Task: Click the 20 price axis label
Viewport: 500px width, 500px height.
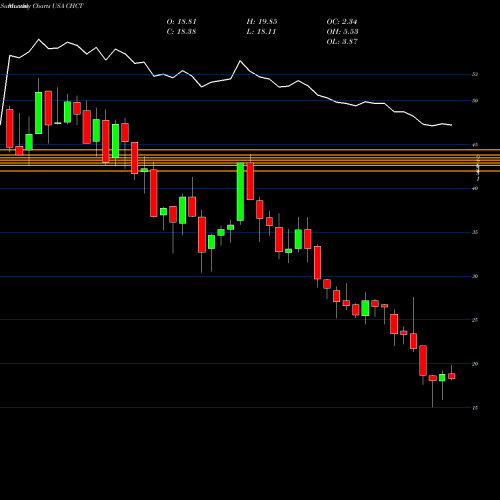Action: pyautogui.click(x=475, y=364)
